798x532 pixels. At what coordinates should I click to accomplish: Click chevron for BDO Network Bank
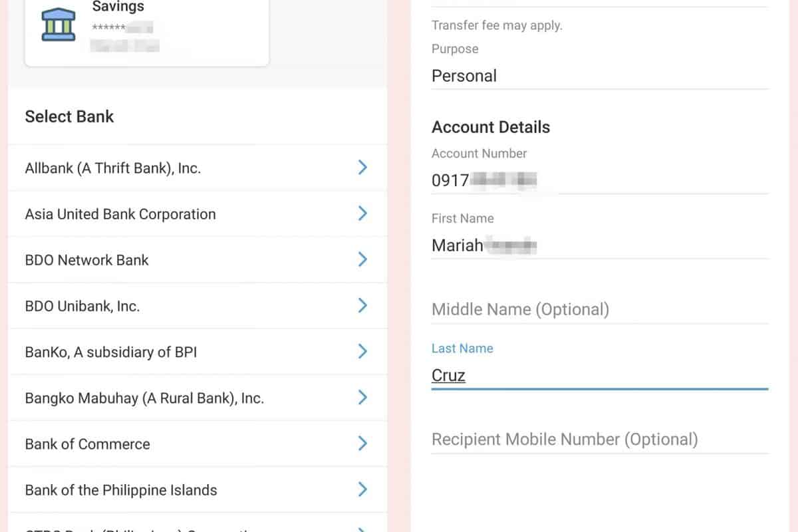(362, 259)
